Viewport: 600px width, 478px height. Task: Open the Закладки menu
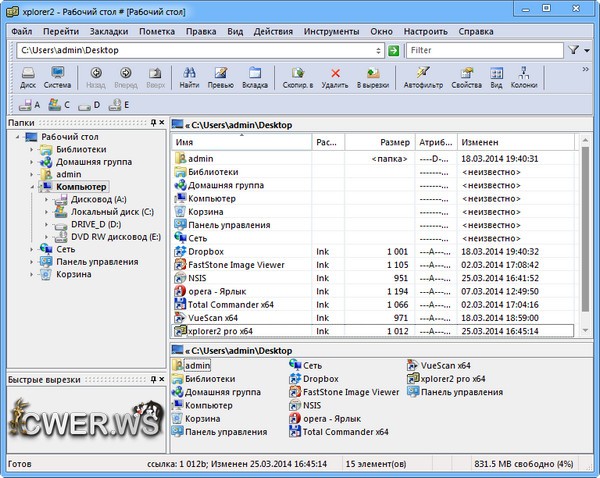(108, 31)
